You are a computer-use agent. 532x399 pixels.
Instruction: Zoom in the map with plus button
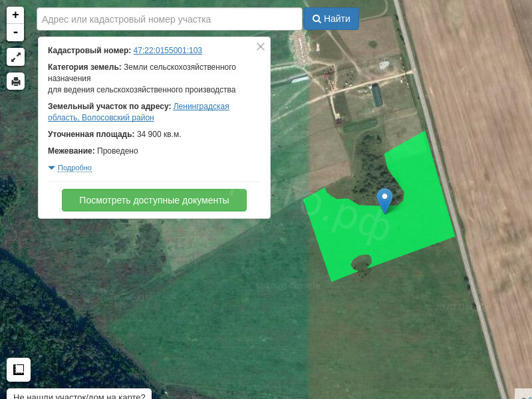(x=15, y=15)
